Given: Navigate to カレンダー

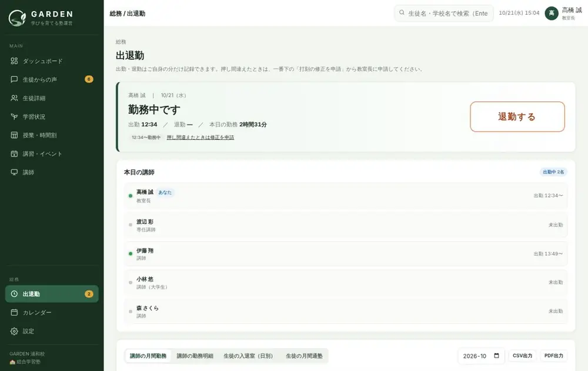Looking at the screenshot, I should point(52,312).
